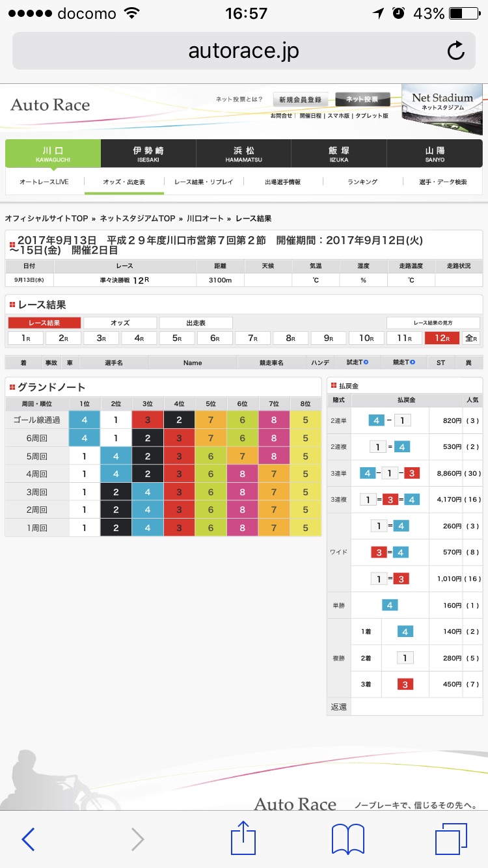Screen dimensions: 488x868
Task: Open the お問合せ link
Action: click(281, 115)
